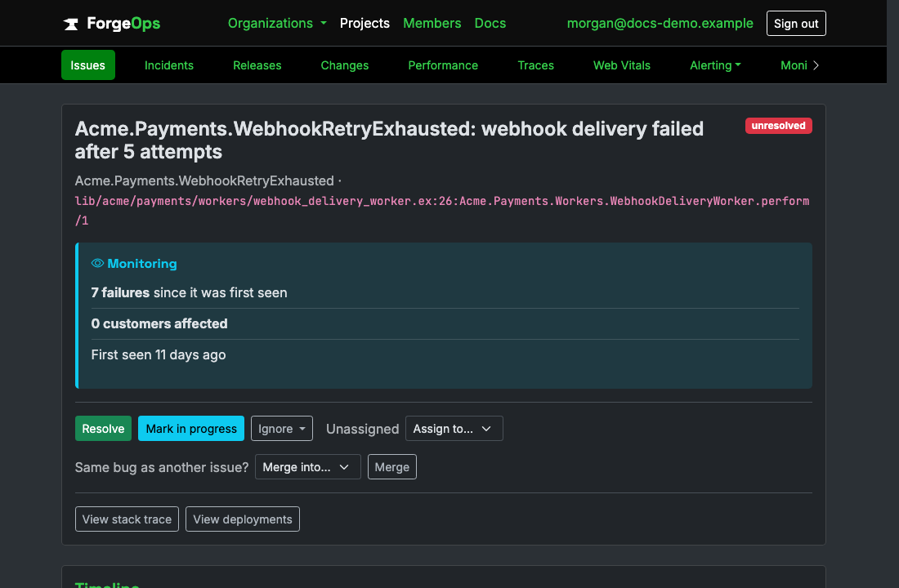Expand the Ignore dropdown
The height and width of the screenshot is (588, 899).
[x=281, y=429]
